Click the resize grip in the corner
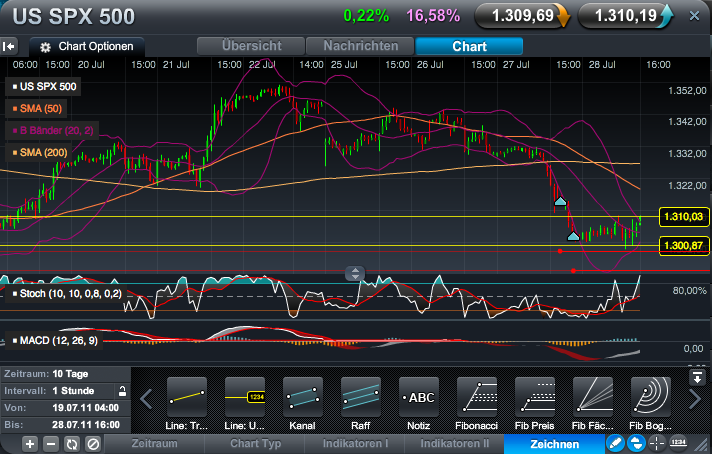Screen dimensions: 712x454 703,445
